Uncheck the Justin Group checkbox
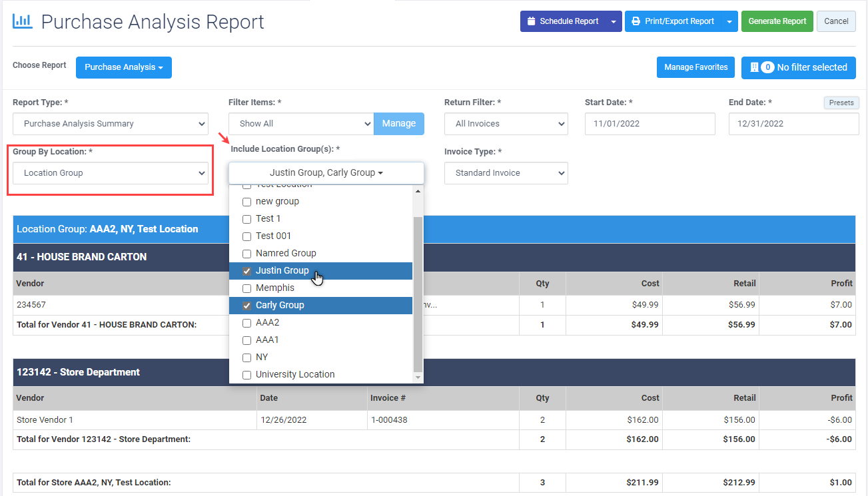The height and width of the screenshot is (496, 868). pos(246,271)
